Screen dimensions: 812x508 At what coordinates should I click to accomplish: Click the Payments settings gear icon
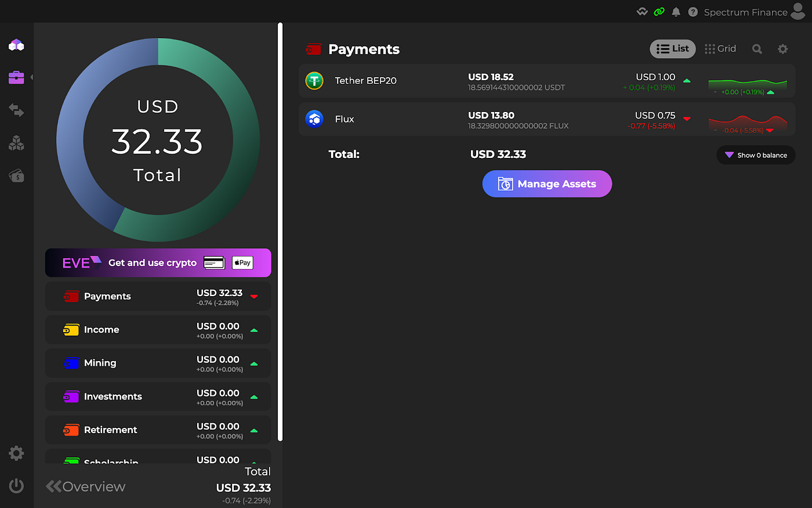pos(782,49)
